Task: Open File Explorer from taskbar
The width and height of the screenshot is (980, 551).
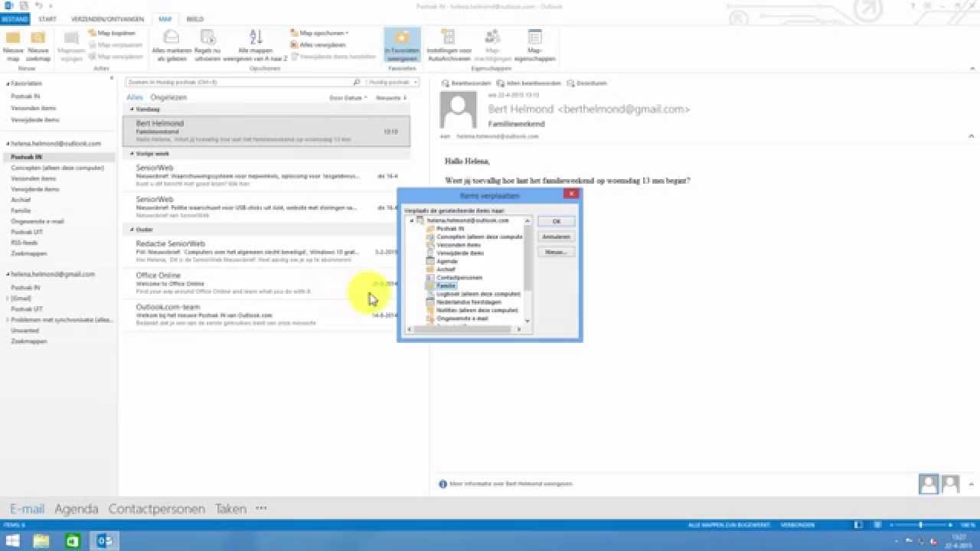Action: pos(41,541)
